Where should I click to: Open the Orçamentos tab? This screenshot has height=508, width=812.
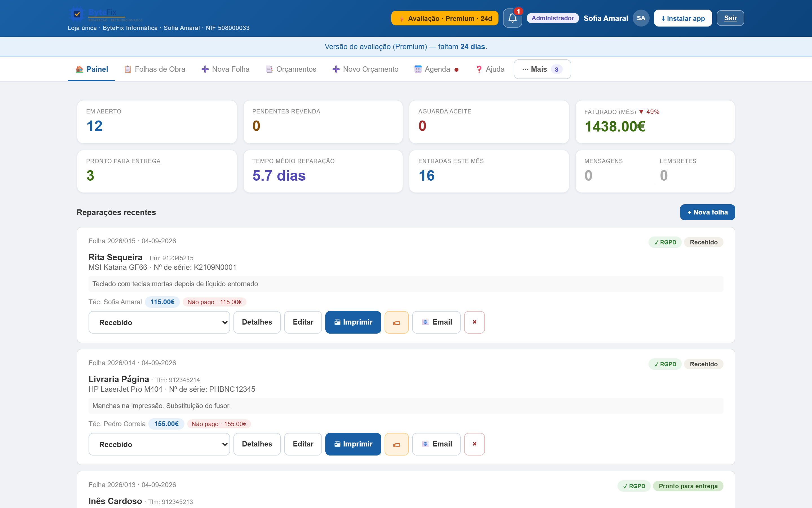pos(291,69)
